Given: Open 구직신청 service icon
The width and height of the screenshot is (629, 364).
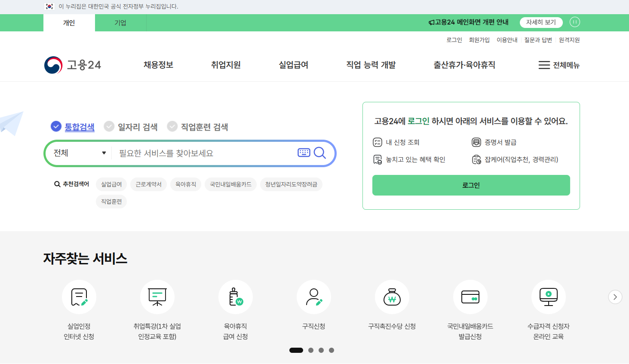Looking at the screenshot, I should click(314, 297).
